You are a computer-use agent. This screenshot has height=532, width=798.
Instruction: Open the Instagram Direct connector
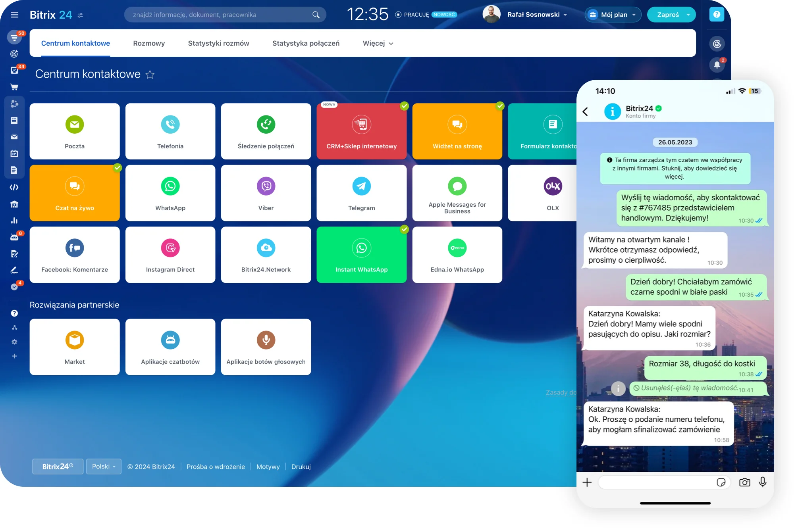coord(170,254)
